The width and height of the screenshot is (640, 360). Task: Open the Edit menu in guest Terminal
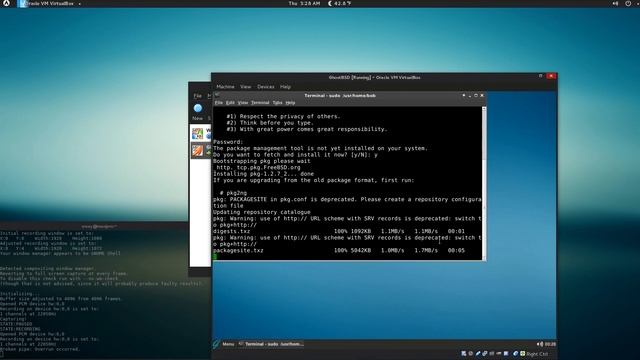[x=230, y=102]
